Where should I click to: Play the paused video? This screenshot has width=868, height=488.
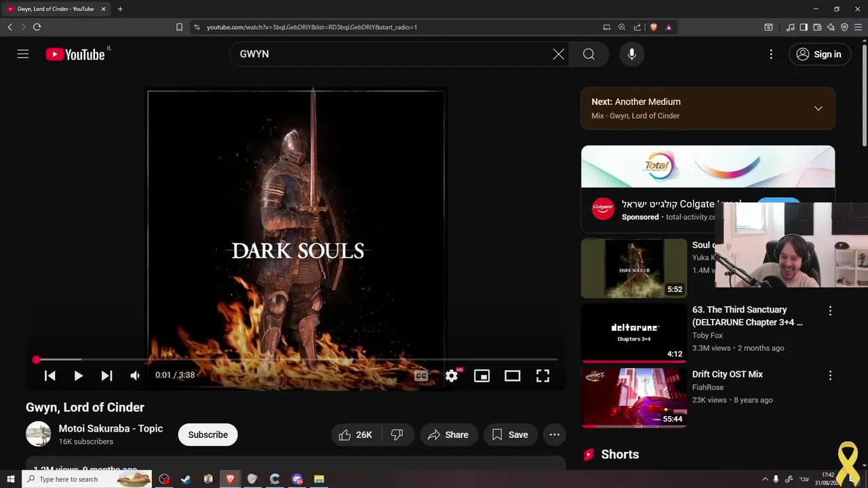tap(78, 375)
